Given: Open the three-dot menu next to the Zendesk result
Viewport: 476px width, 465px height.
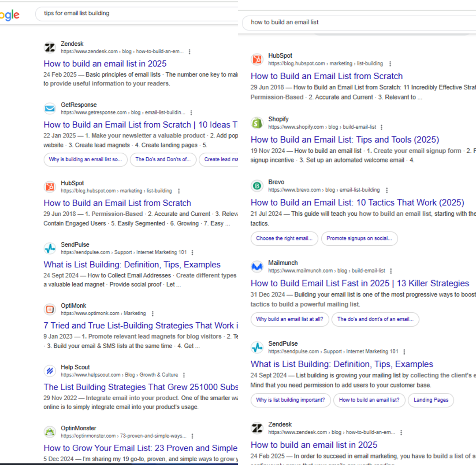Looking at the screenshot, I should click(x=190, y=52).
